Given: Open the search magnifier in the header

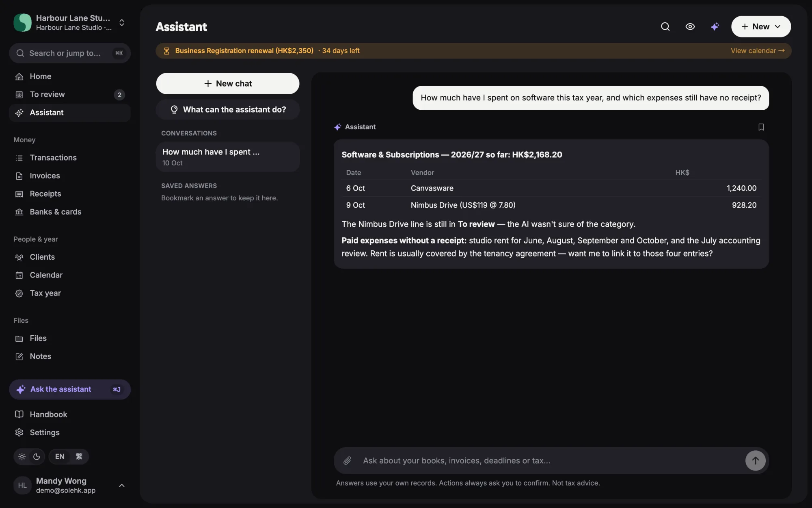Looking at the screenshot, I should (665, 26).
